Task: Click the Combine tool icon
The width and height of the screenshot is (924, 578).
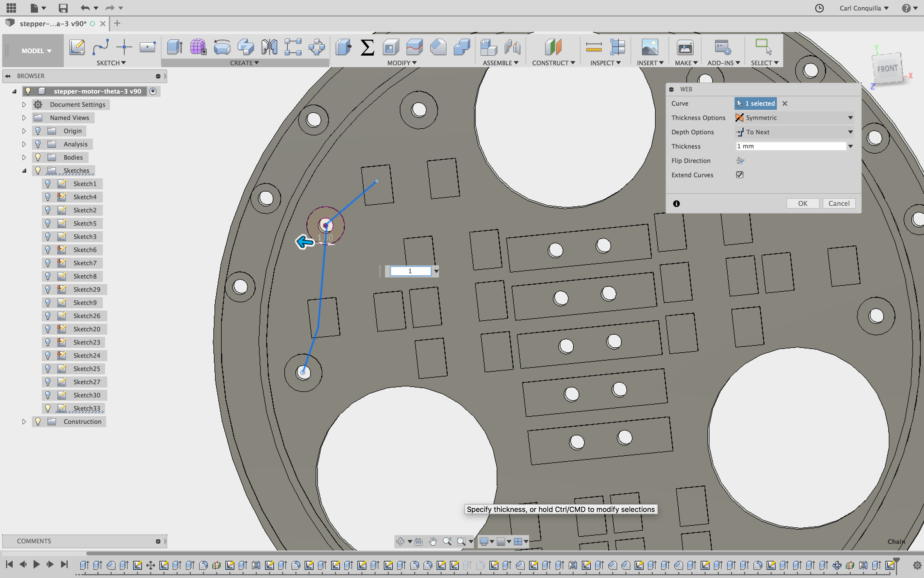Action: point(462,47)
